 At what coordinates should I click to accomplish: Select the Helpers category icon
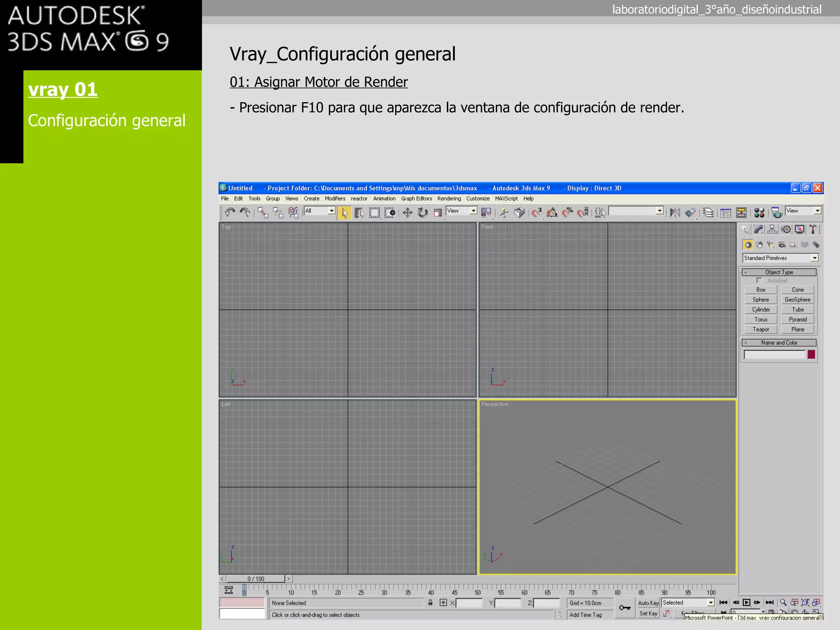793,245
